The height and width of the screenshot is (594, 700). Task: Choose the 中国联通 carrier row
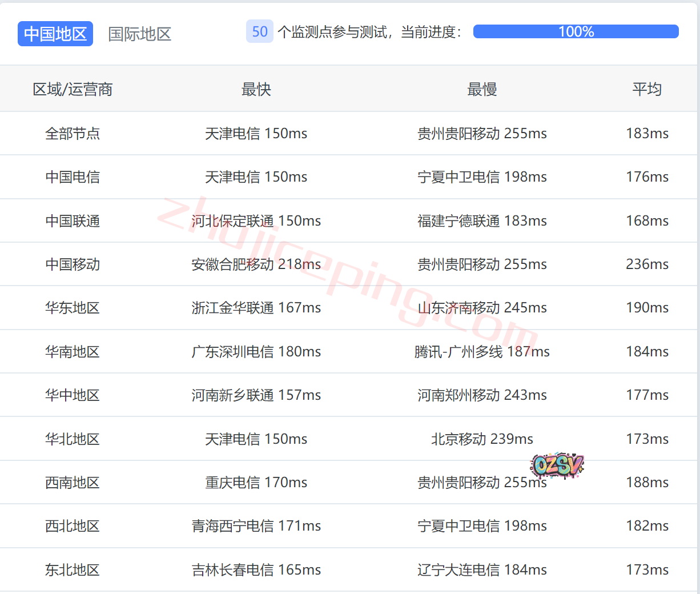pyautogui.click(x=73, y=221)
